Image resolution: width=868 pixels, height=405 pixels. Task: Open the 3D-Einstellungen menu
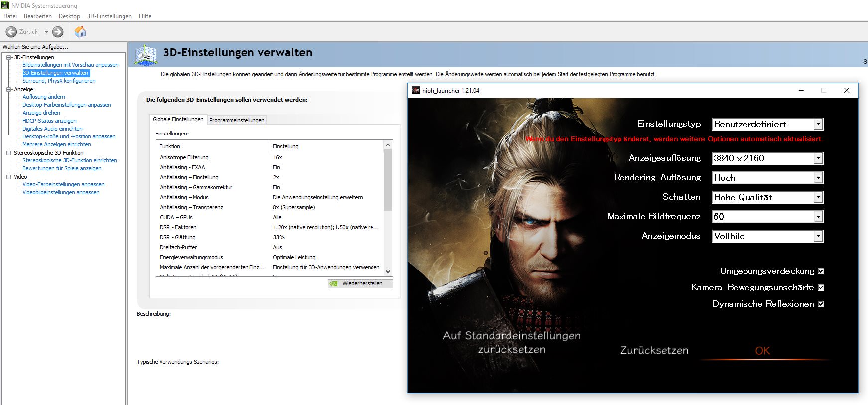coord(110,16)
